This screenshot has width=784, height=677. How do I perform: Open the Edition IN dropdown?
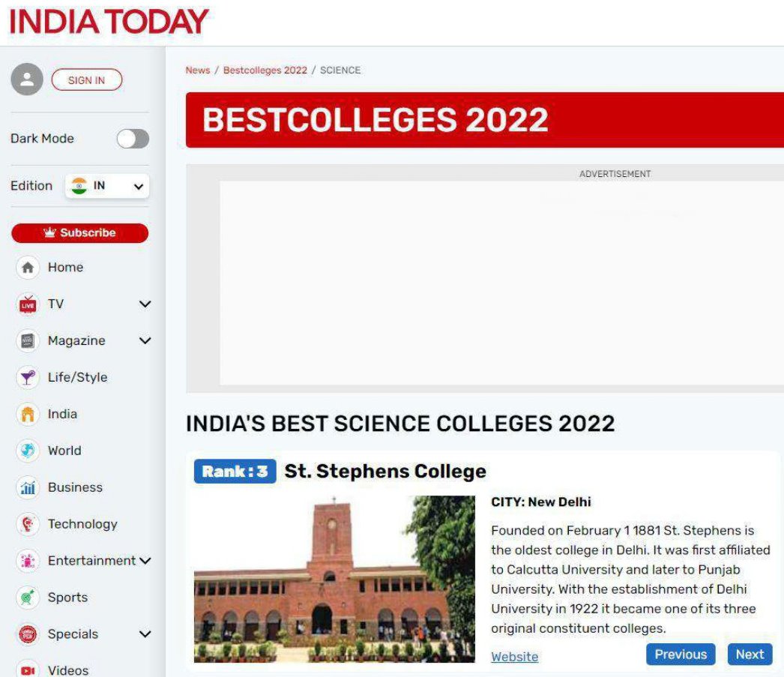point(107,186)
